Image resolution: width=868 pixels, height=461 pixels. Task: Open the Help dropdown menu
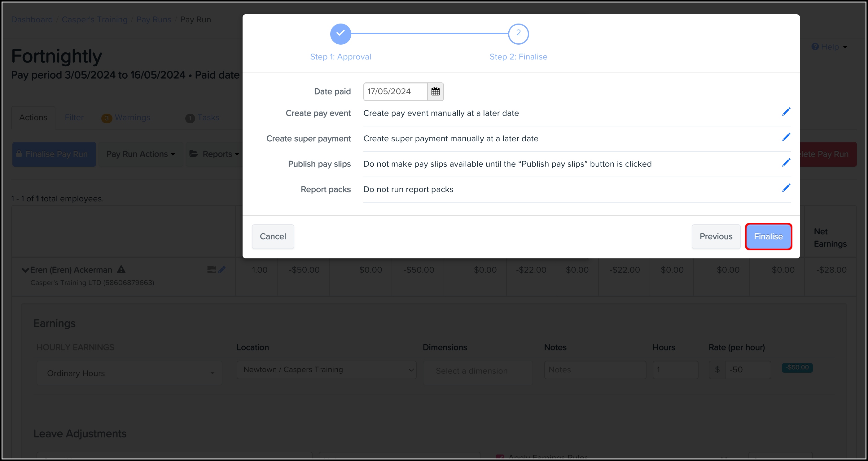pos(829,47)
